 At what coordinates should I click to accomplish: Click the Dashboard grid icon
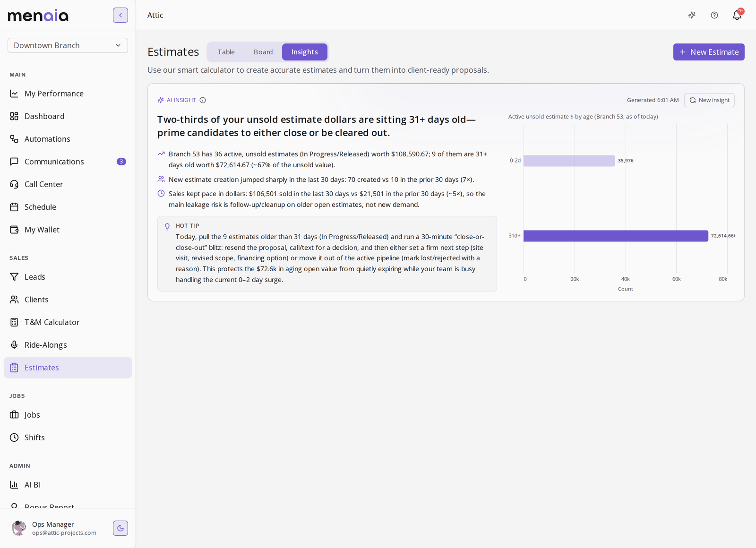pyautogui.click(x=14, y=116)
